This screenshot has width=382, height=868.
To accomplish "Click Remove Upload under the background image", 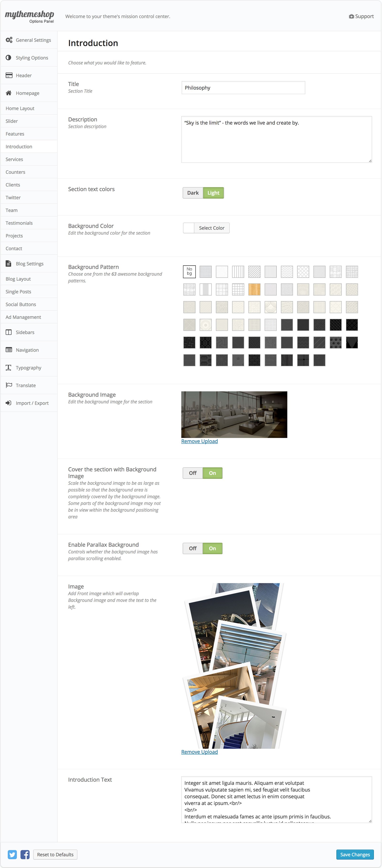I will pyautogui.click(x=199, y=441).
